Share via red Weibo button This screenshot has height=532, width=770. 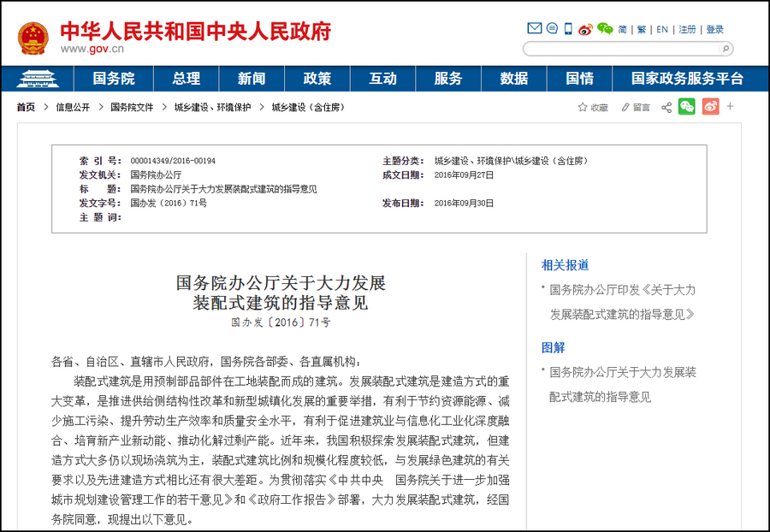pos(711,107)
